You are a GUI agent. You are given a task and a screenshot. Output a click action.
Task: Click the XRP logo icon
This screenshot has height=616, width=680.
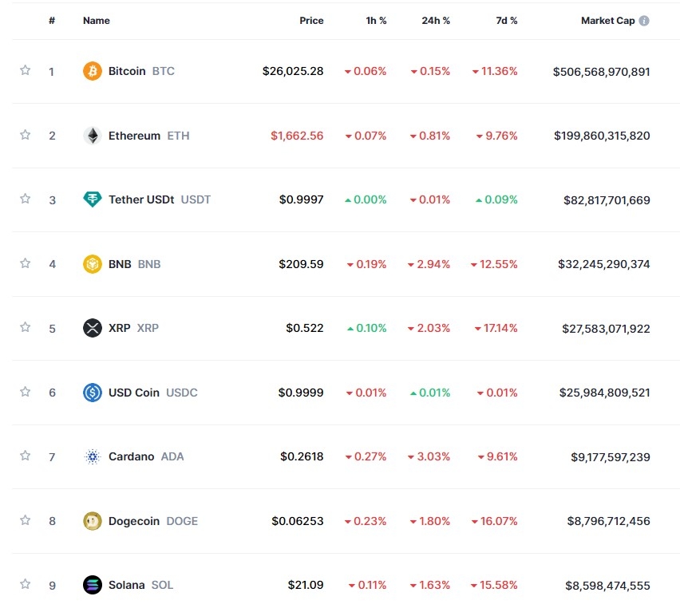pos(93,328)
